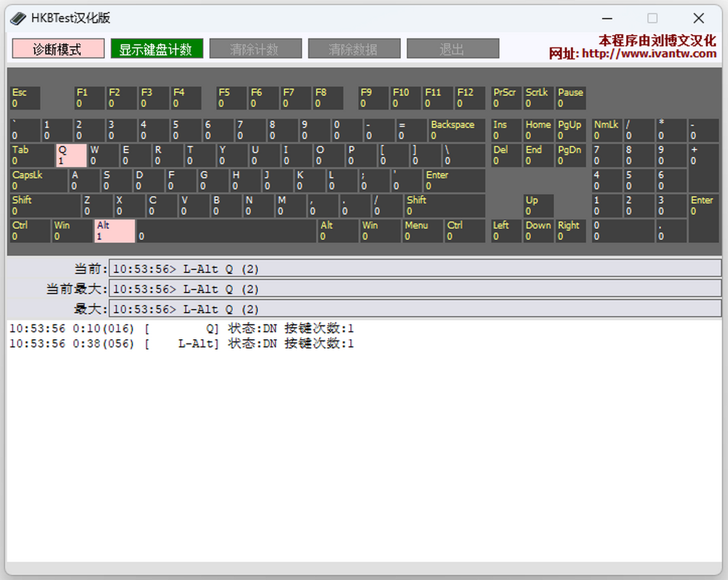728x580 pixels.
Task: Click the HKBTest app icon in title bar
Action: click(x=19, y=18)
